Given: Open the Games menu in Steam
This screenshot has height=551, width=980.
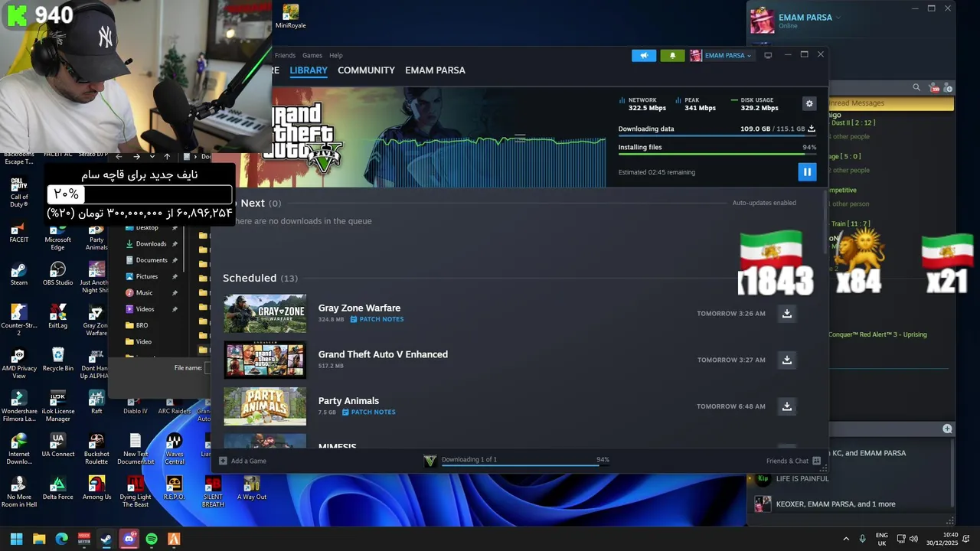Looking at the screenshot, I should coord(312,55).
